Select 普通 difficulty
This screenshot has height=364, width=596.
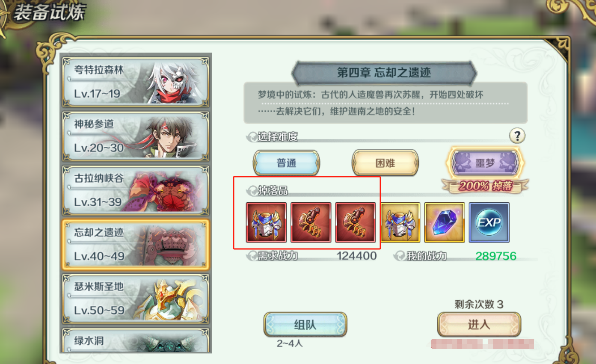coord(286,163)
